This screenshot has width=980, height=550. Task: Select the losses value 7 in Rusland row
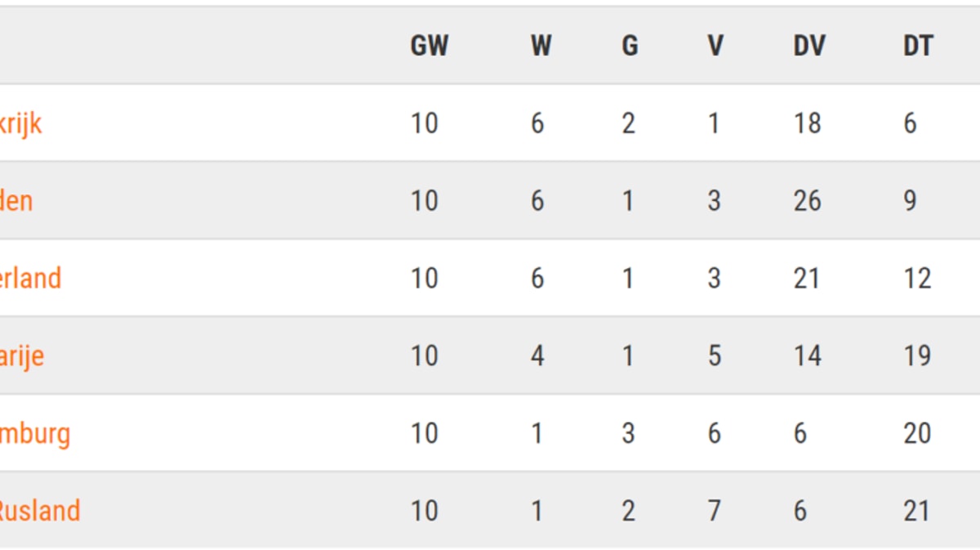(x=714, y=511)
